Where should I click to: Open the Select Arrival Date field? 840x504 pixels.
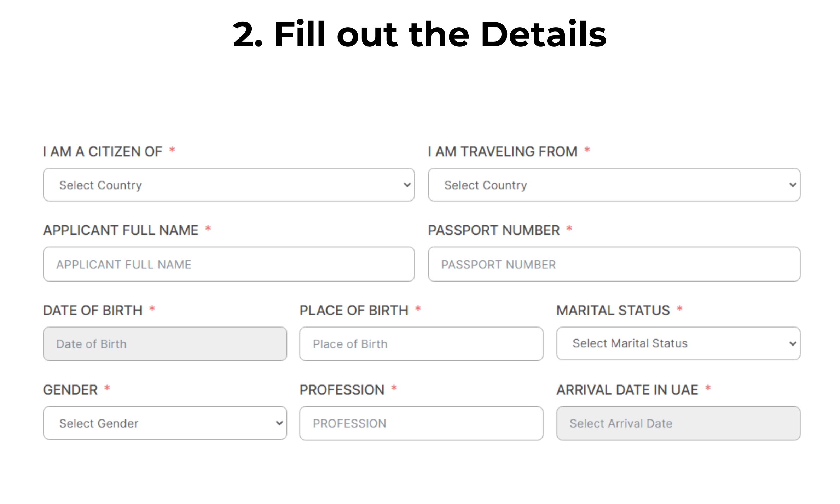678,423
